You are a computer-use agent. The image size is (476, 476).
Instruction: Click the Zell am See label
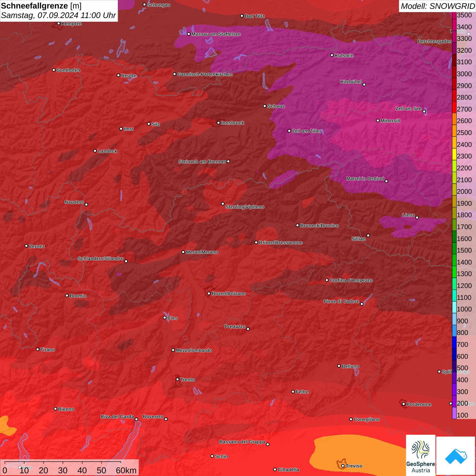click(408, 108)
